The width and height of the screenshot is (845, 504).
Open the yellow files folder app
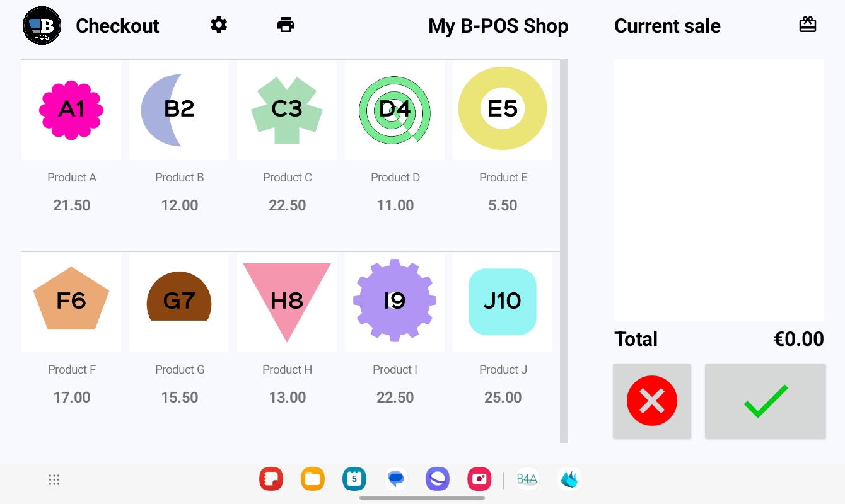(x=313, y=479)
